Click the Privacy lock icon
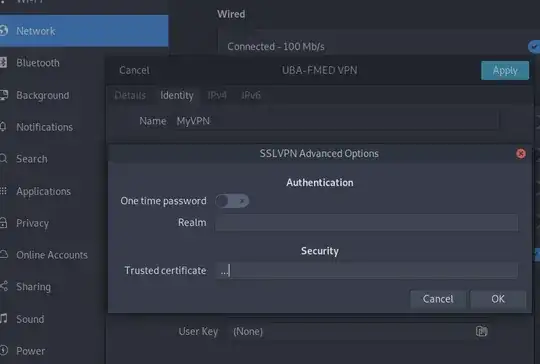Screen dimensions: 540x364 coord(3,222)
